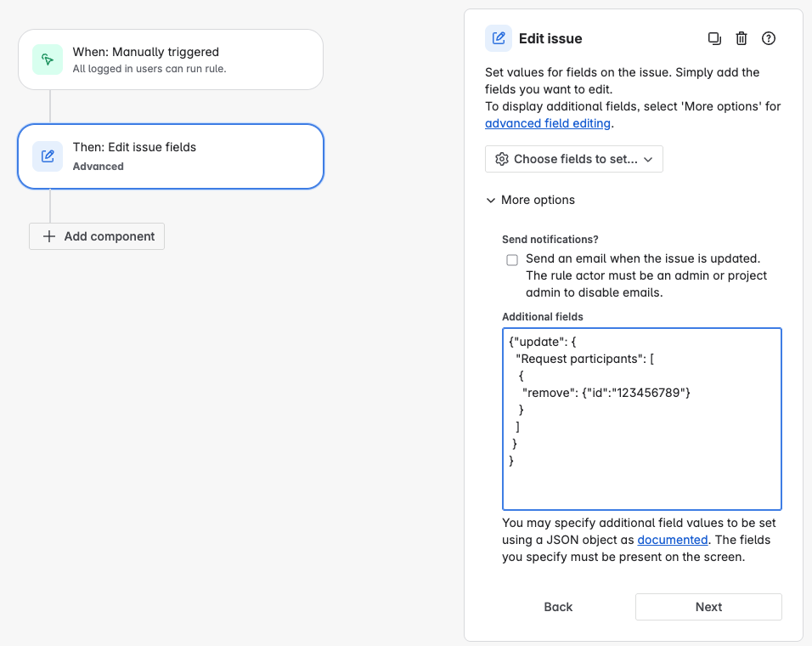
Task: Click the edit icon on the Then component
Action: (x=48, y=156)
